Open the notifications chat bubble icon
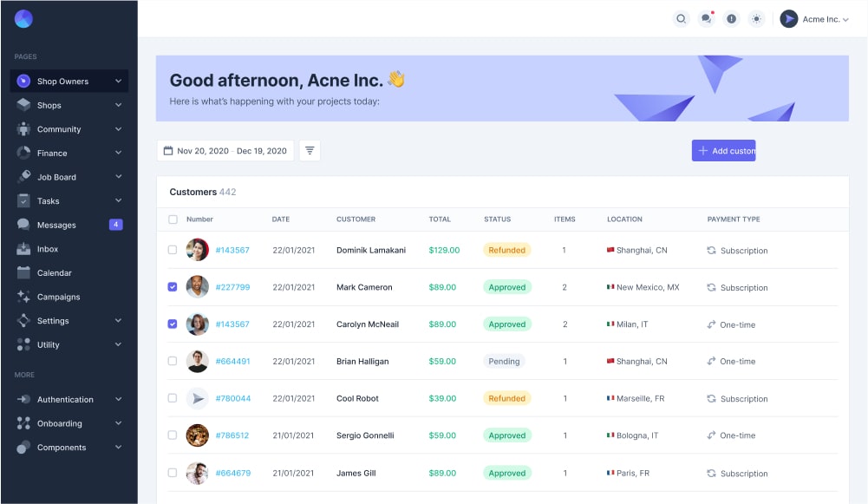The image size is (868, 504). (707, 19)
